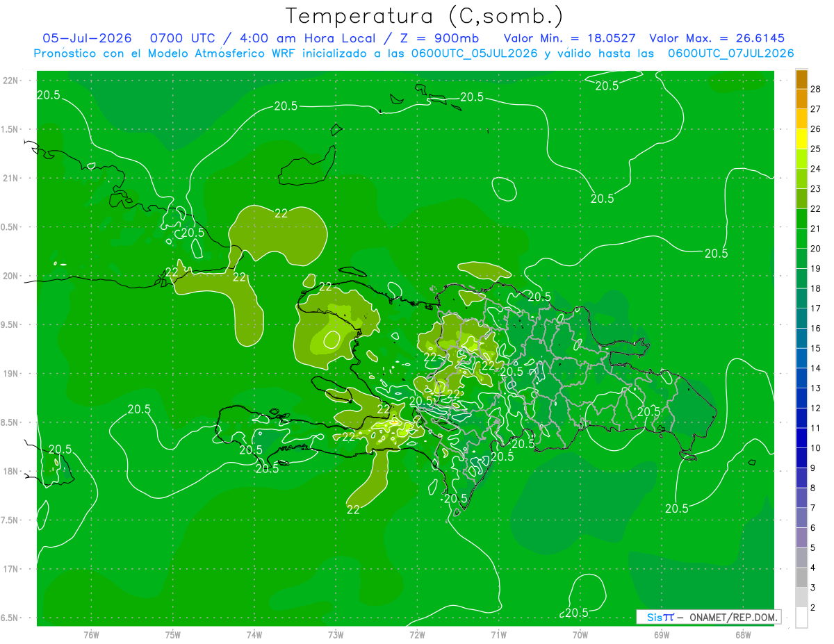This screenshot has height=644, width=834.
Task: Click the '75W' longitude axis label
Action: pyautogui.click(x=172, y=634)
